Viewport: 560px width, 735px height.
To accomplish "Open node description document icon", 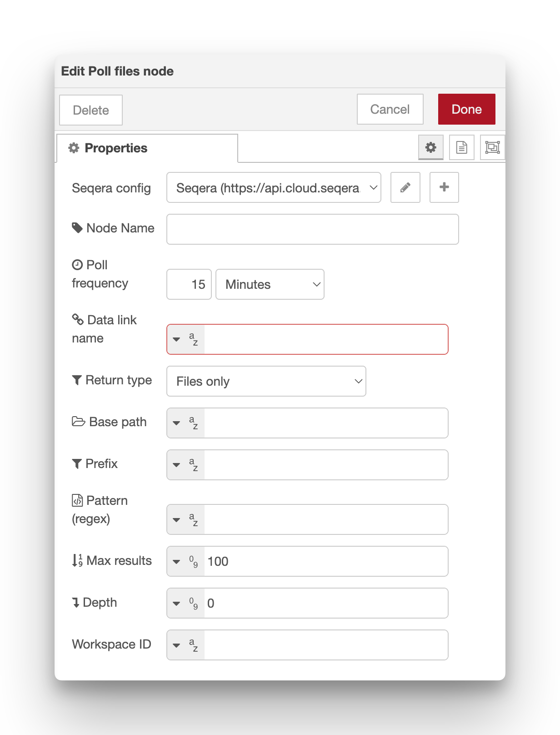I will tap(462, 147).
